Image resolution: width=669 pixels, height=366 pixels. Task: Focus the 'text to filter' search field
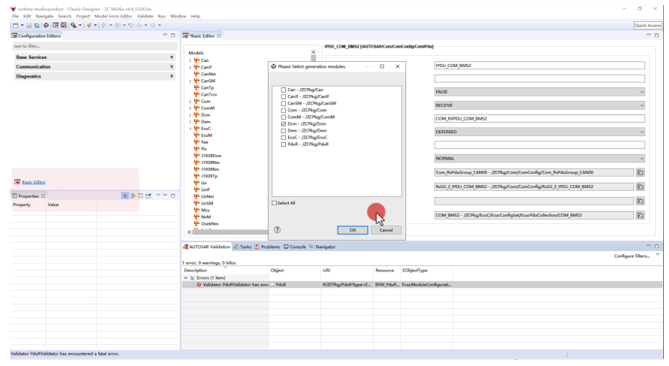pos(95,46)
